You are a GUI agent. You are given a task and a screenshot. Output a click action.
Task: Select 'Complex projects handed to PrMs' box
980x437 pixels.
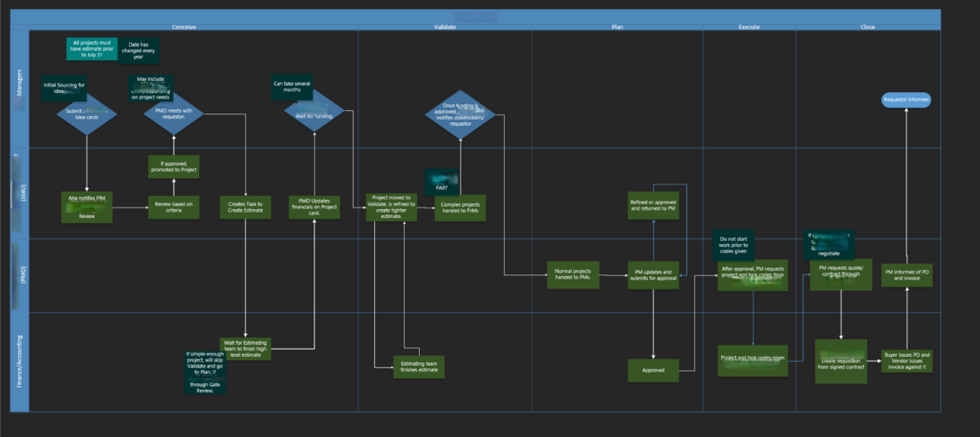click(460, 207)
